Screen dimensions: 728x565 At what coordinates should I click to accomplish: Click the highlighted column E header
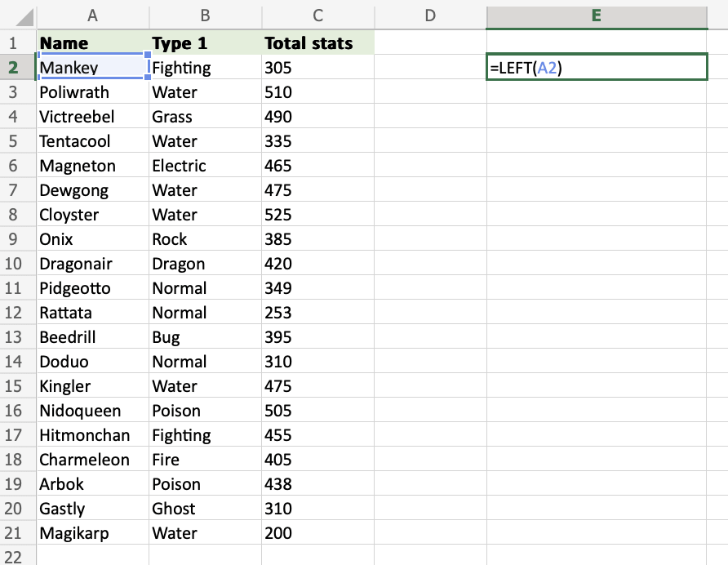(596, 16)
